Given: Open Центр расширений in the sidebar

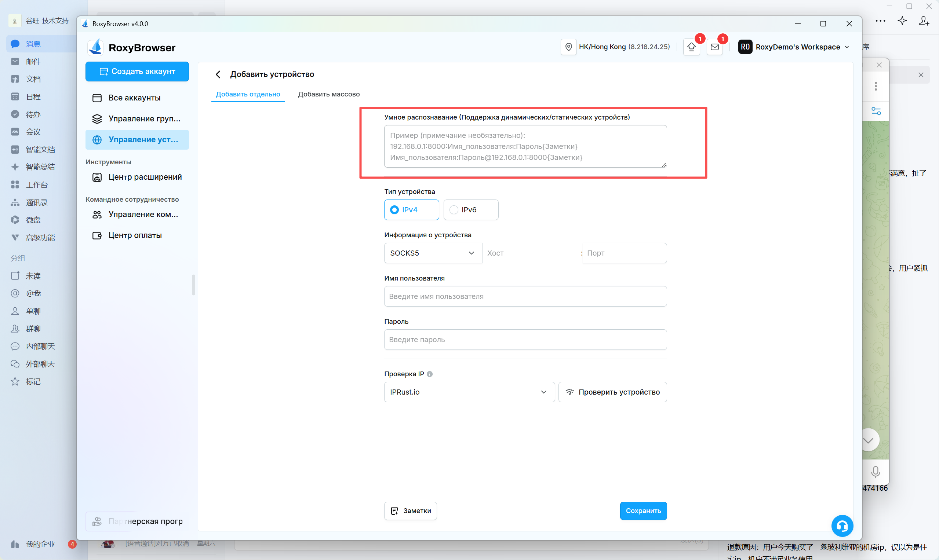Looking at the screenshot, I should (137, 177).
